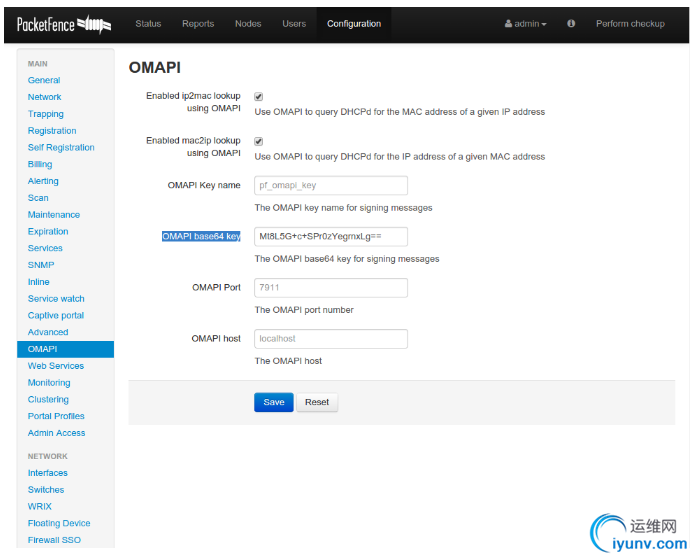The height and width of the screenshot is (560, 693).
Task: Select the active OMAPI sidebar item
Action: click(x=65, y=349)
